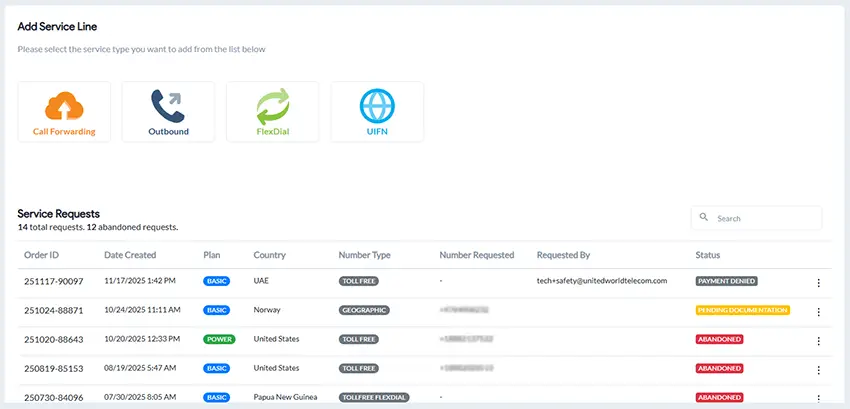Expand options for order 251020-88643
This screenshot has width=850, height=409.
pyautogui.click(x=818, y=340)
